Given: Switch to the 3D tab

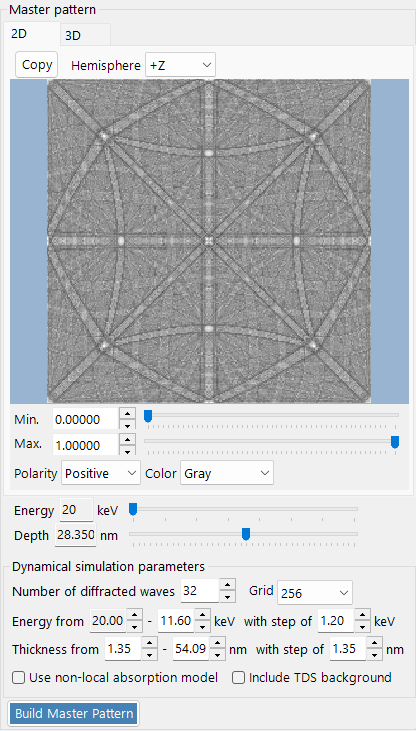Looking at the screenshot, I should click(85, 35).
